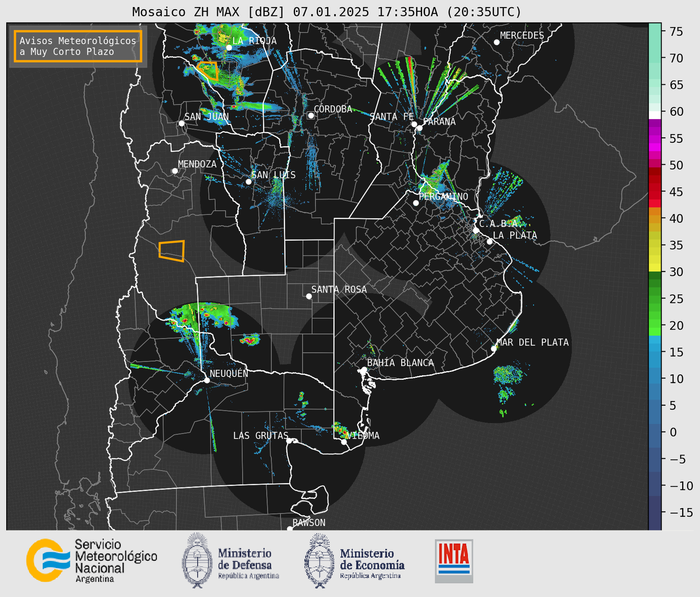Click the 75 scale tick label

coord(676,32)
